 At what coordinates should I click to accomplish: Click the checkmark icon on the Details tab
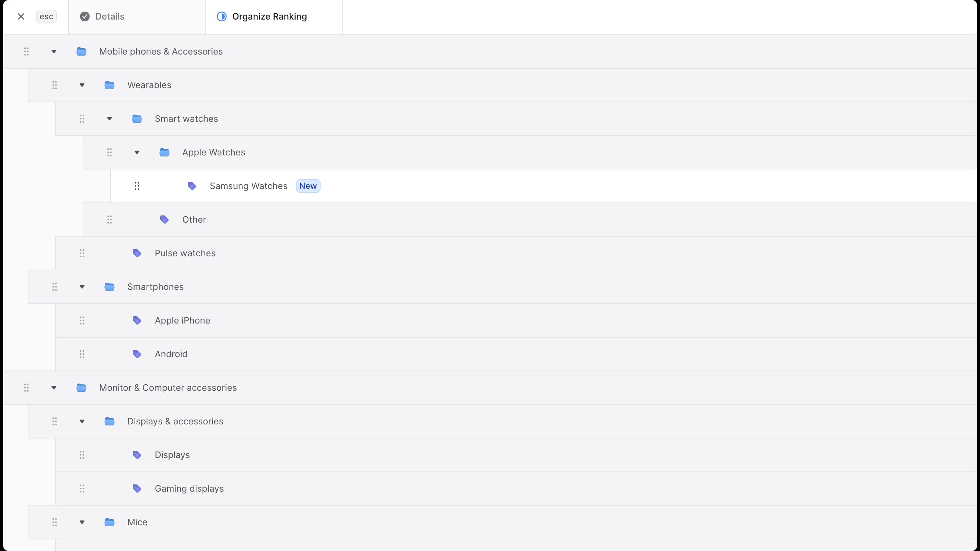(84, 16)
